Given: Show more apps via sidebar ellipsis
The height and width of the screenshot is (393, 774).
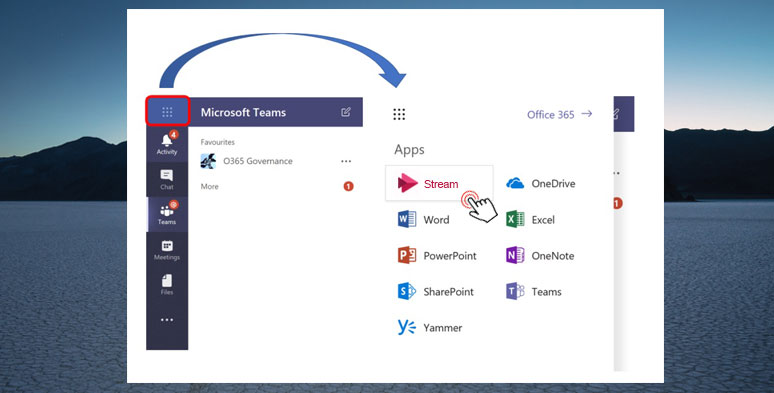Looking at the screenshot, I should [167, 320].
